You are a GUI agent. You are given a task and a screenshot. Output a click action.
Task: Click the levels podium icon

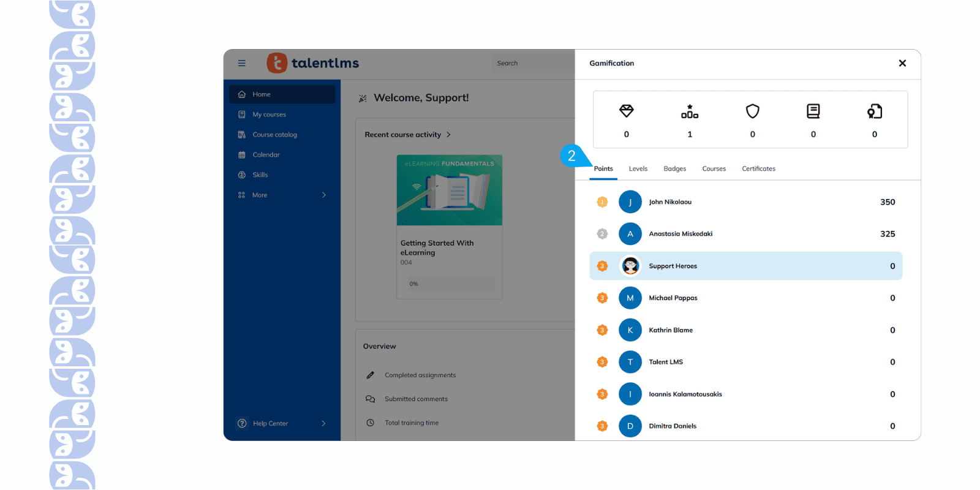coord(690,111)
